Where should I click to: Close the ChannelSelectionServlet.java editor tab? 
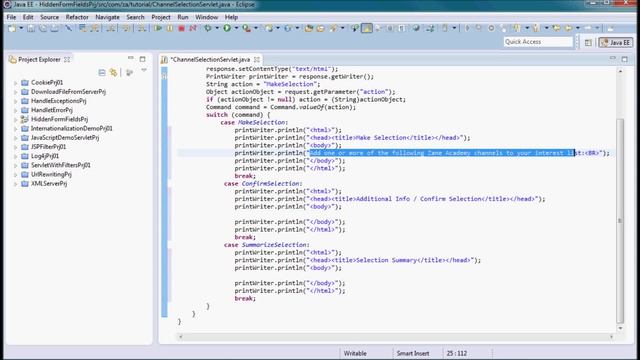[x=257, y=60]
